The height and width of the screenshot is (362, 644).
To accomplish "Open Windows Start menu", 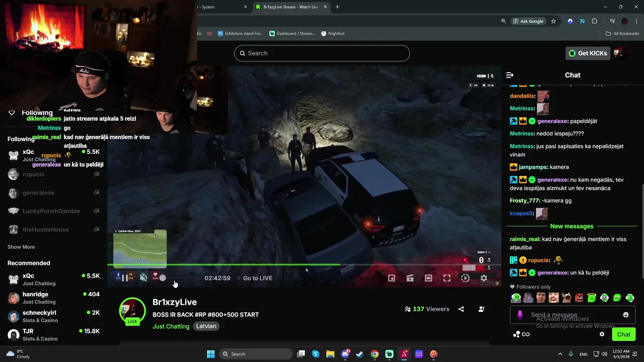I will pyautogui.click(x=211, y=354).
